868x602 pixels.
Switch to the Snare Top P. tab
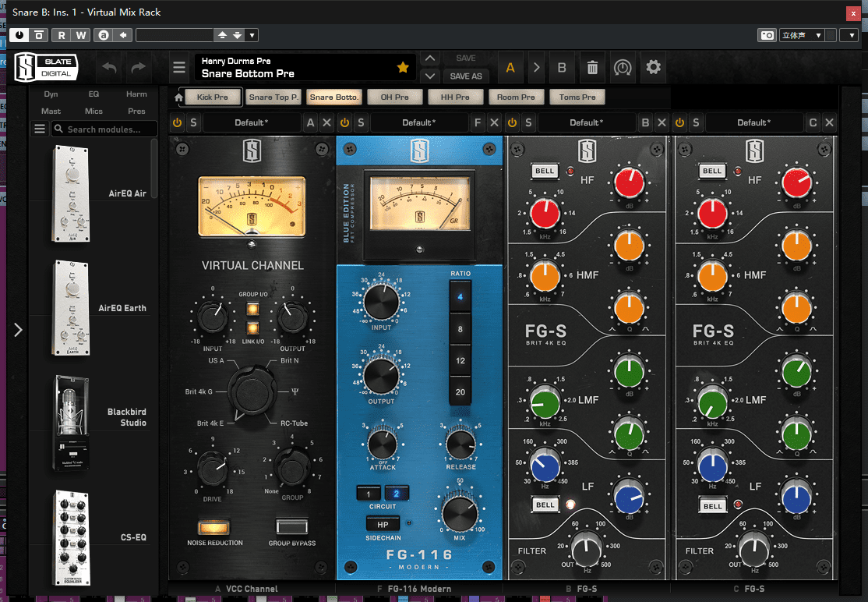point(273,97)
